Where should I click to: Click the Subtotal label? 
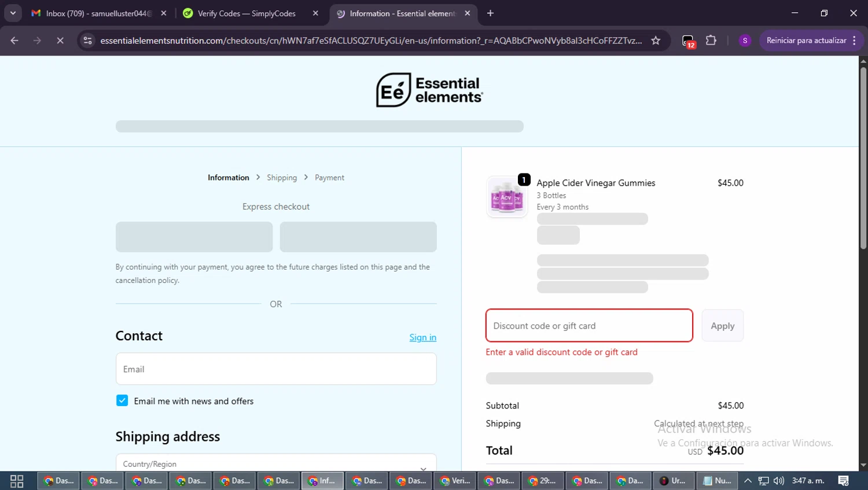(502, 406)
